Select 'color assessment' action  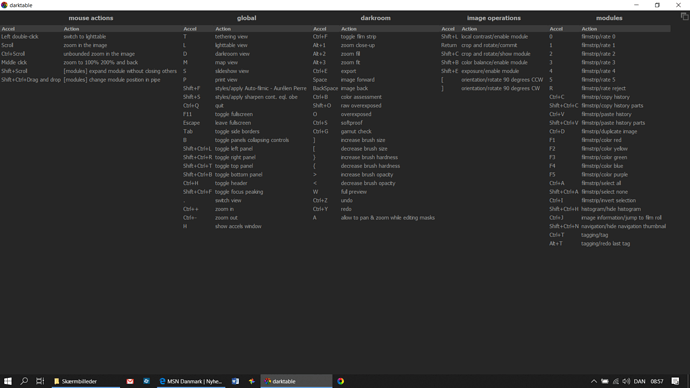click(361, 97)
